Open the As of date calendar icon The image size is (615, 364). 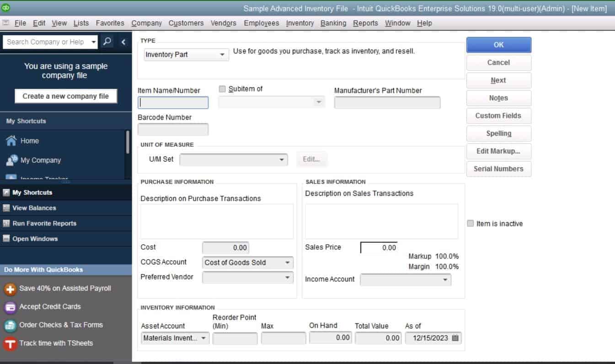coord(455,338)
